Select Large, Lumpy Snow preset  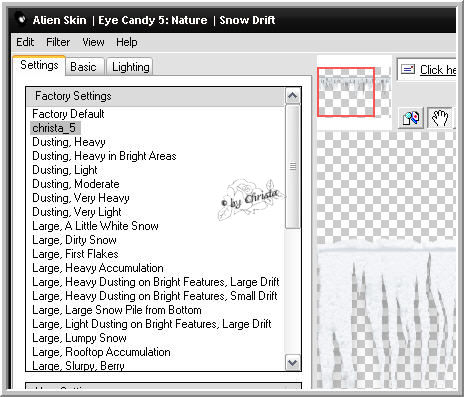[x=79, y=338]
